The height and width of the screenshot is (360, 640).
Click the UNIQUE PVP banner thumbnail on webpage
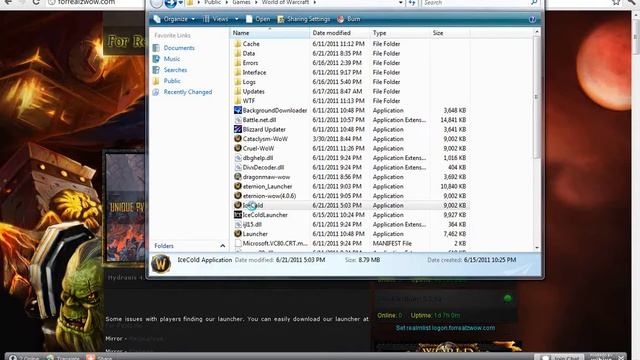tap(125, 207)
